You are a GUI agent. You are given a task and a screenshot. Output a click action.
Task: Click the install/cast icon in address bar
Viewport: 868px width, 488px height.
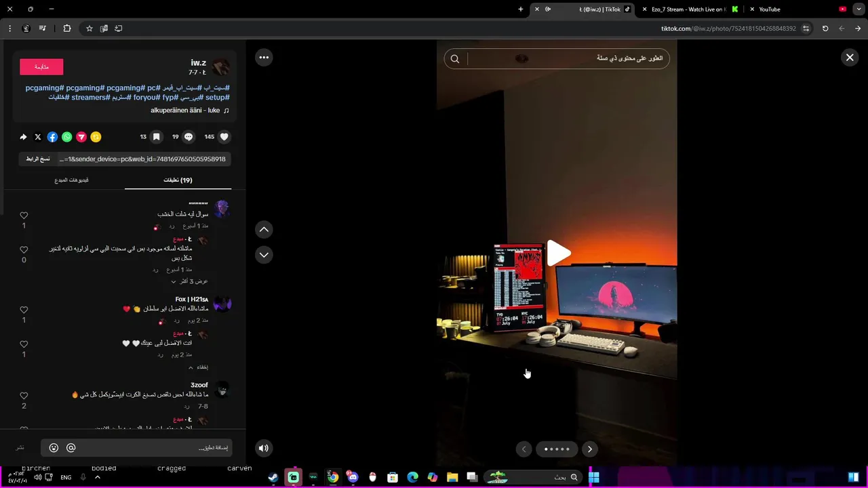point(119,28)
